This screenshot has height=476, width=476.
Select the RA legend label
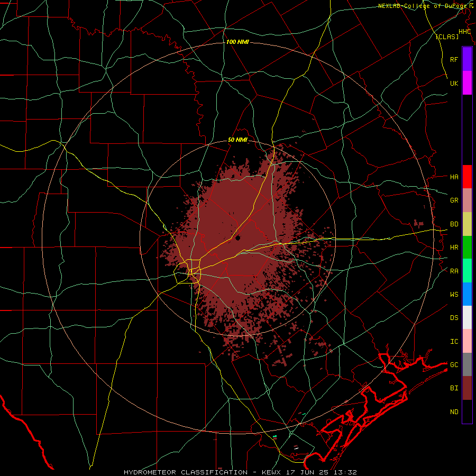click(x=454, y=271)
